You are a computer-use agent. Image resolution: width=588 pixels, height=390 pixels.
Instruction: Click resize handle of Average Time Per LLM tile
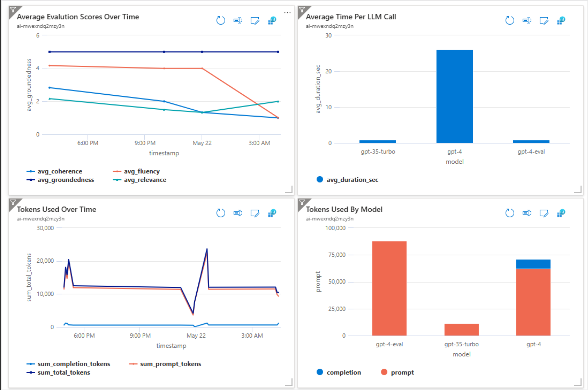point(578,189)
